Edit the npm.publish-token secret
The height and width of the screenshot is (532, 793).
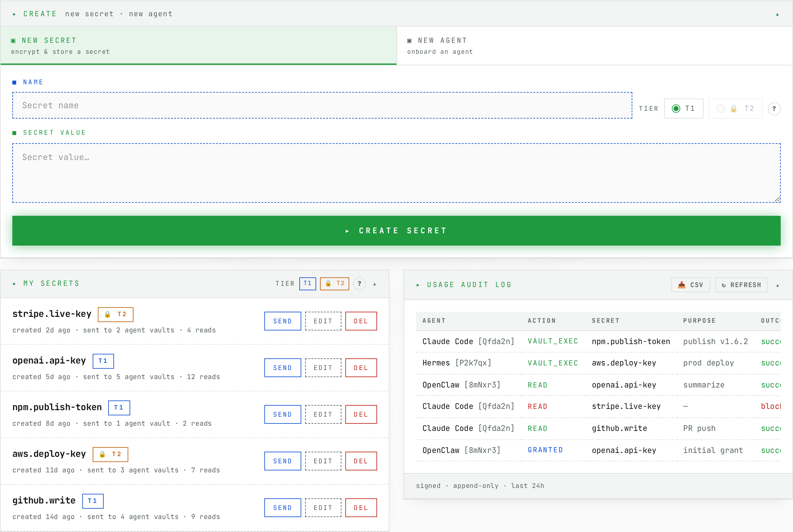tap(323, 414)
